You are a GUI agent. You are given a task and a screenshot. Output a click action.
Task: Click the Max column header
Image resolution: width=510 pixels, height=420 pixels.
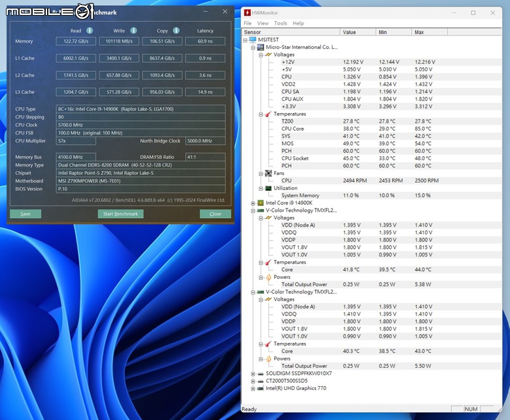pyautogui.click(x=430, y=32)
